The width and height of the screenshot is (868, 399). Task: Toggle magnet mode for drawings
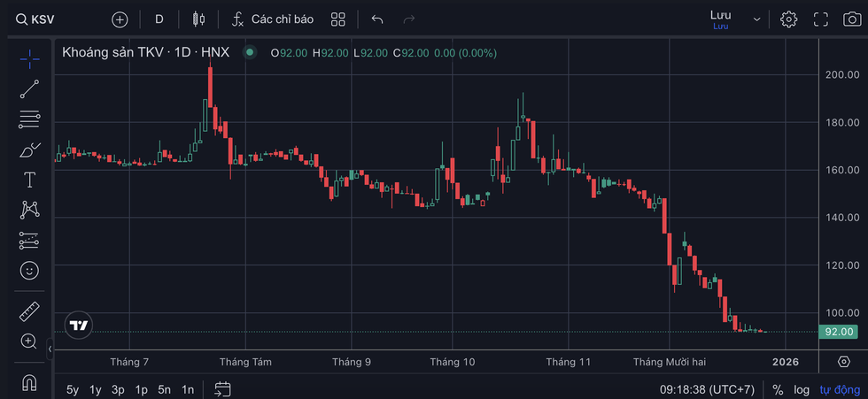[x=29, y=382]
